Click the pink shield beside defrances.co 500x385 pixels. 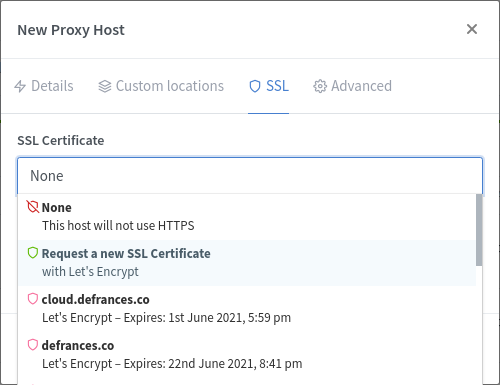point(33,345)
